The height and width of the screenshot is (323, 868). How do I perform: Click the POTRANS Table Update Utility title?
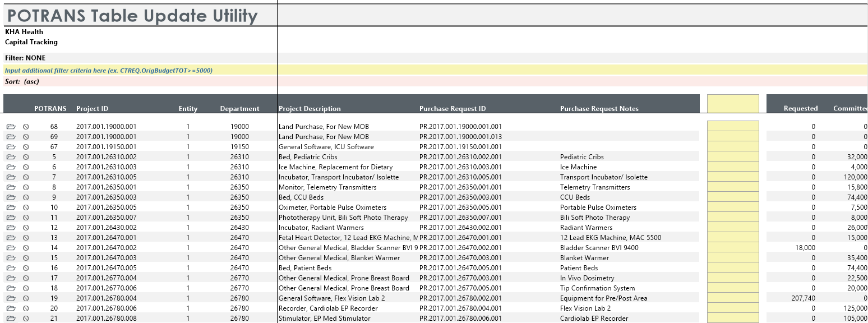[132, 16]
